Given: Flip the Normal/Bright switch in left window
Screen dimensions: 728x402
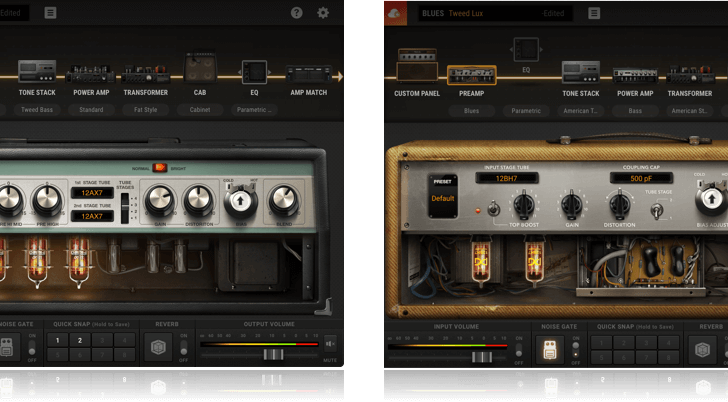Looking at the screenshot, I should 159,168.
